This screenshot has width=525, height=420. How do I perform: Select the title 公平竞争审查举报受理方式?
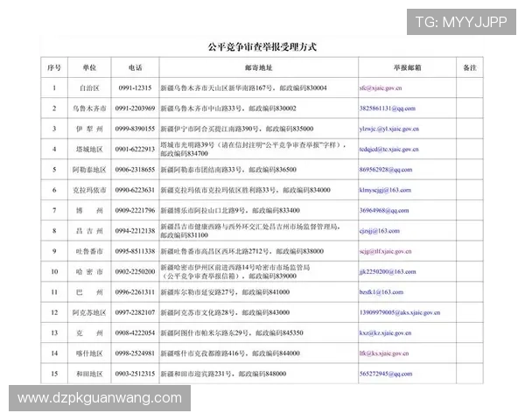(x=262, y=47)
